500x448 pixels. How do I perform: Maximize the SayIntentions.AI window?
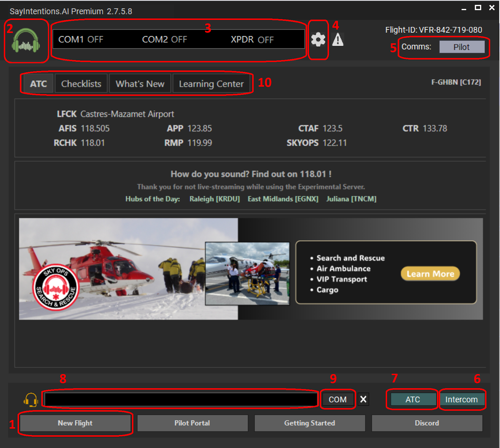(x=478, y=7)
